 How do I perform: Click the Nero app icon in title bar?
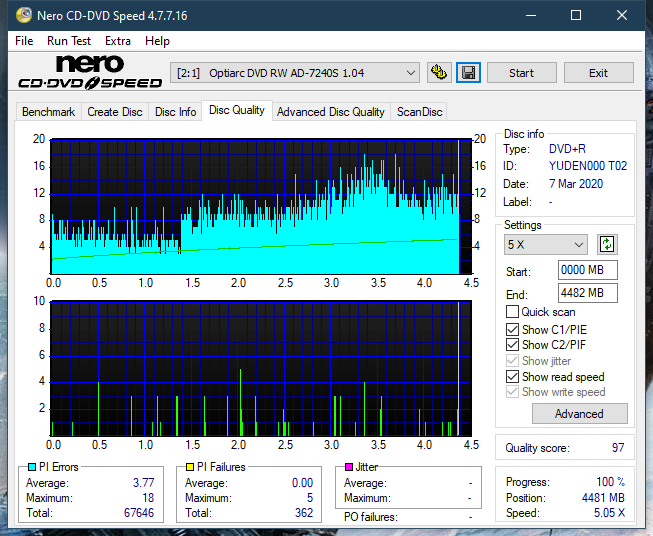click(24, 15)
